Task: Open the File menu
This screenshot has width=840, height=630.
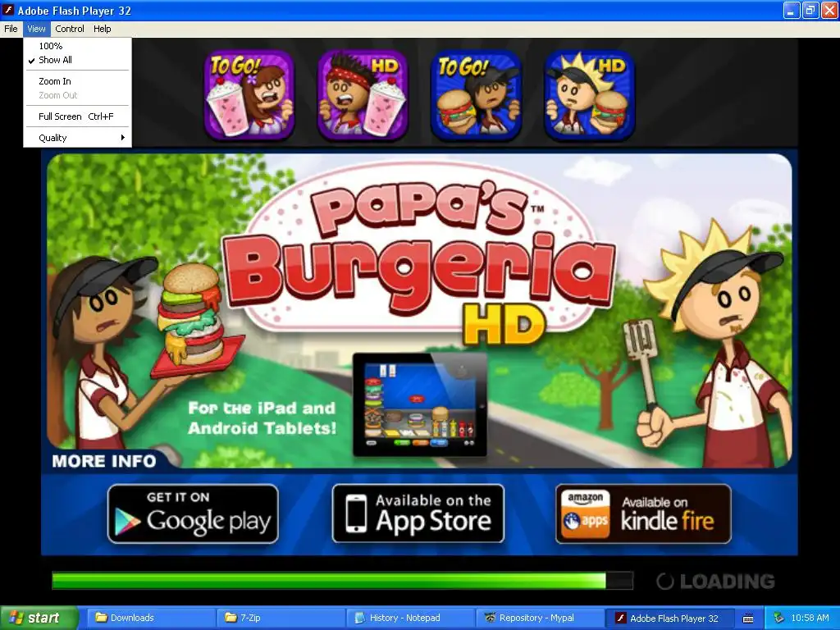Action: 11,29
